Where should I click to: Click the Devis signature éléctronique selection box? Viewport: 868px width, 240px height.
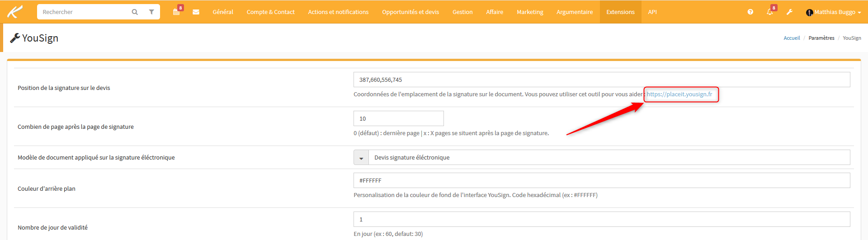609,157
